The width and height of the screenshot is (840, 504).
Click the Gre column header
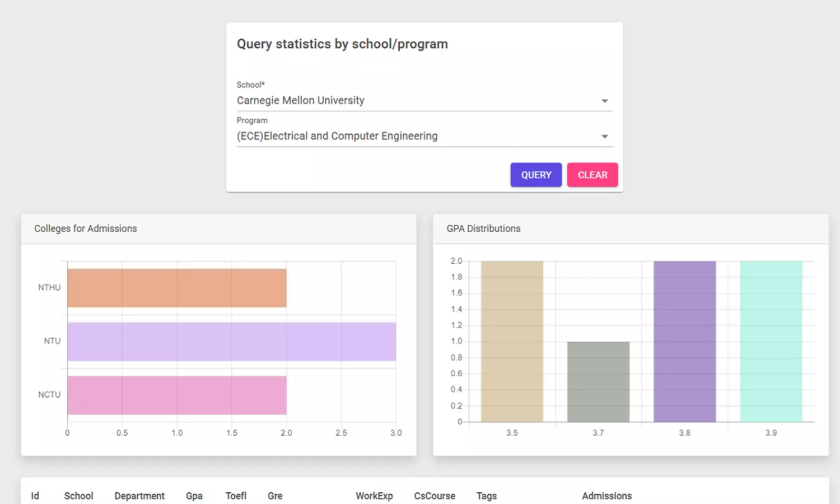tap(275, 496)
